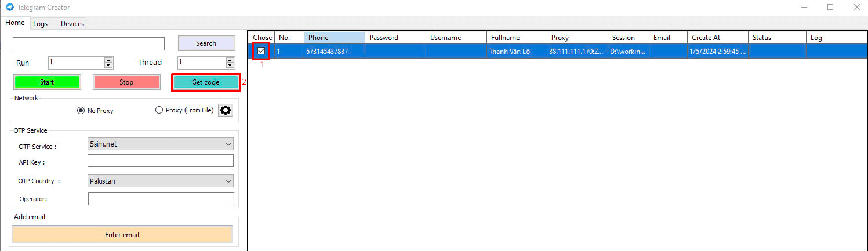Sort by the Create At column header
Image resolution: width=868 pixels, height=251 pixels.
tap(718, 38)
